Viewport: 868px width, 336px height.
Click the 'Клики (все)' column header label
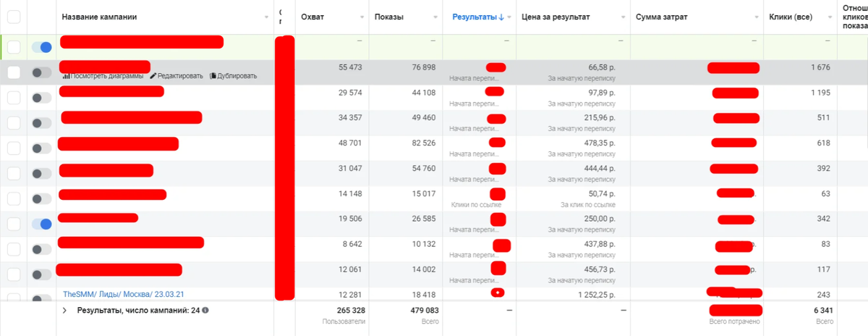[x=792, y=17]
